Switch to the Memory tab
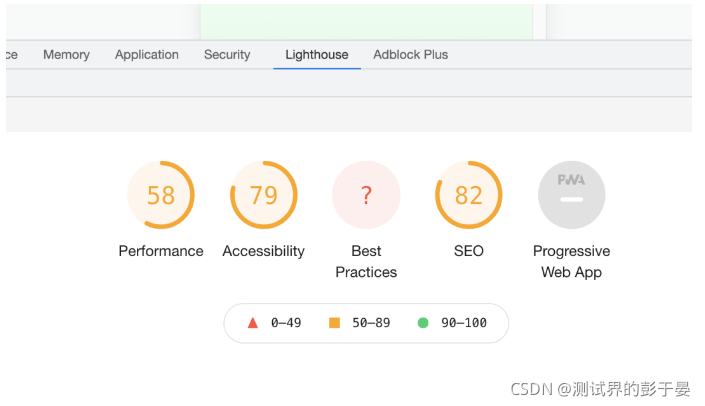This screenshot has width=705, height=406. pos(67,55)
